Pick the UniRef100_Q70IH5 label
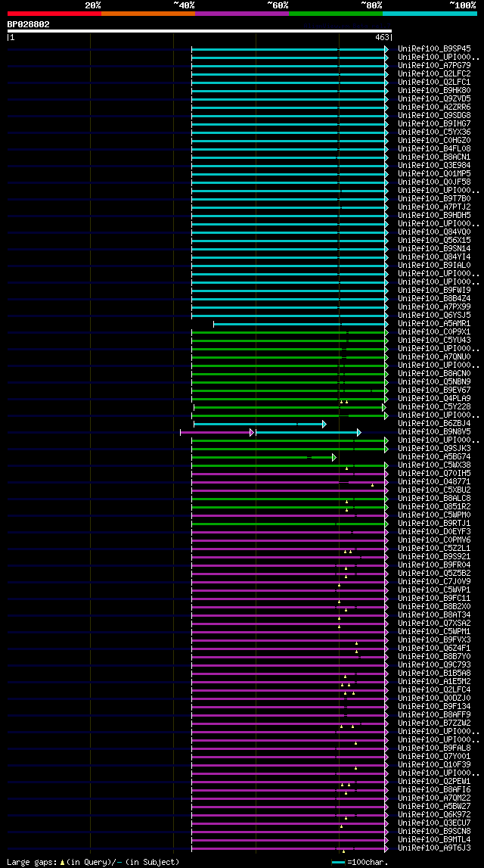The image size is (484, 868). pyautogui.click(x=434, y=473)
